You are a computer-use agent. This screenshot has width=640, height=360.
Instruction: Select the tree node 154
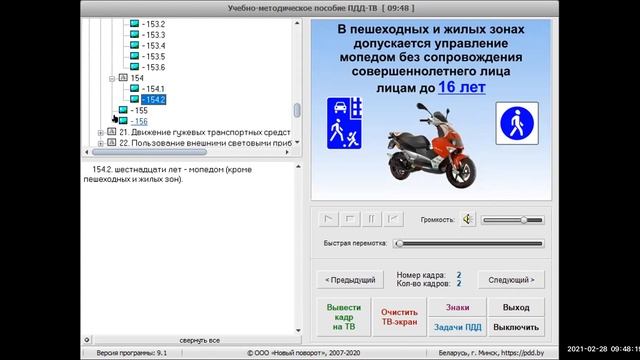click(137, 78)
